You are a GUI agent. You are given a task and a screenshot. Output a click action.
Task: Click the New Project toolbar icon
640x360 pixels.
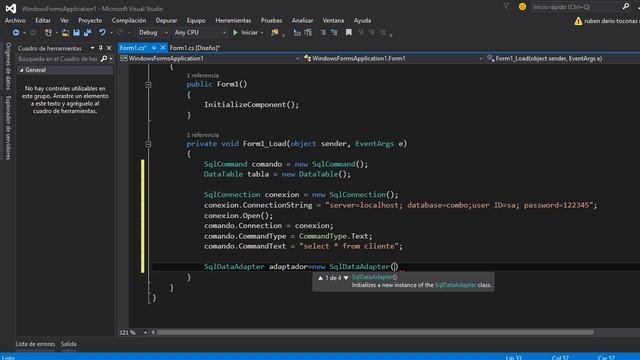point(48,33)
